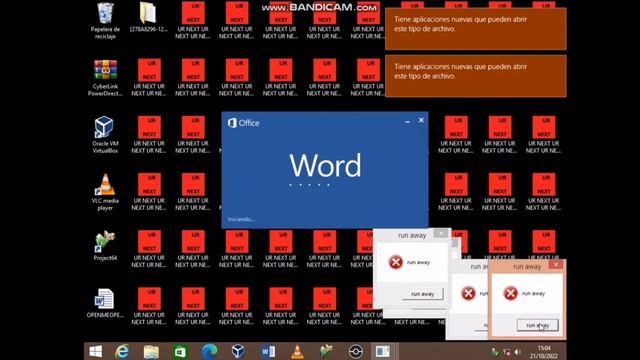Close the pink-framed run away dialog with red X
Image resolution: width=640 pixels, height=360 pixels.
point(556,265)
